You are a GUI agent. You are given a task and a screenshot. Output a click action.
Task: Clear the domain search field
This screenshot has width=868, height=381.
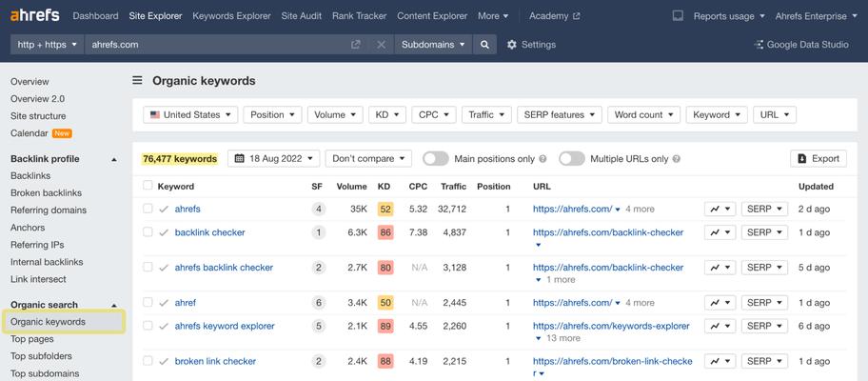pos(381,45)
